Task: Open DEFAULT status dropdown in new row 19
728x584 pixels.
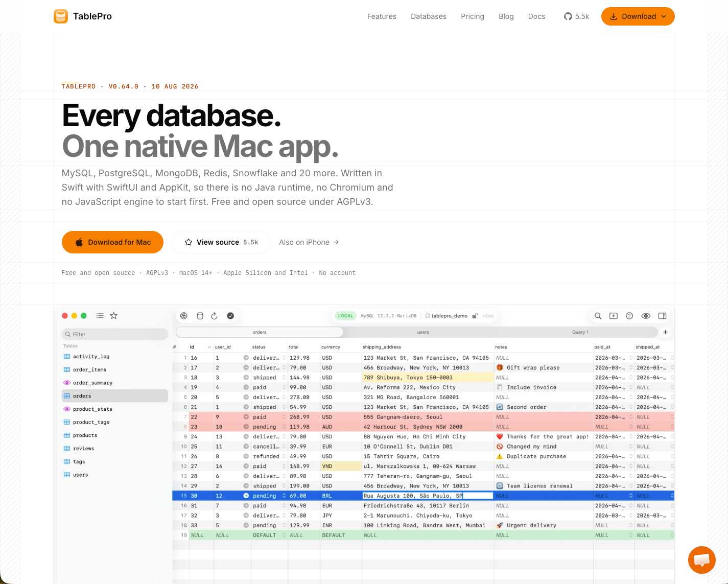Action: 284,535
